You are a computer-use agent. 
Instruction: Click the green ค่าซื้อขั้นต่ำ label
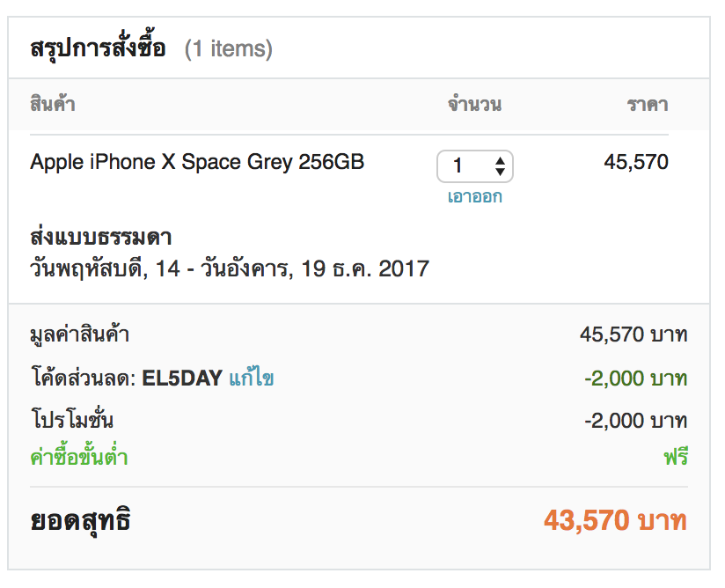79,457
